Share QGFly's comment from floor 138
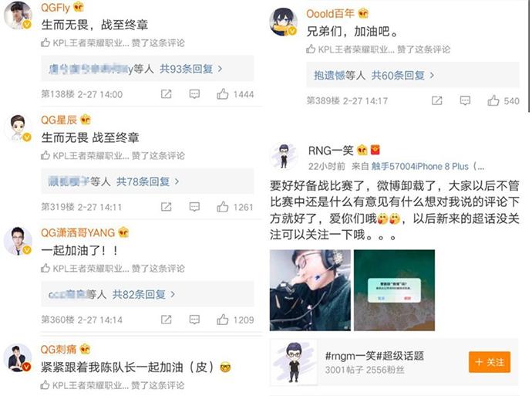 pyautogui.click(x=166, y=94)
